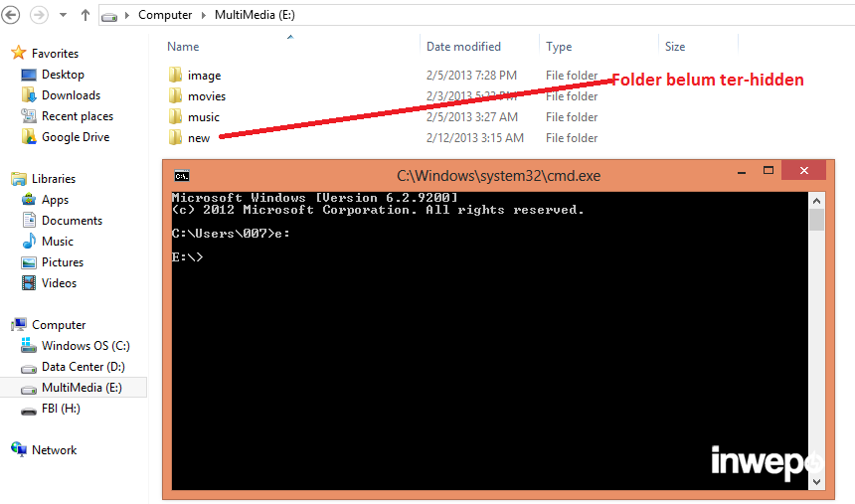
Task: Select the image folder name
Action: coord(204,76)
